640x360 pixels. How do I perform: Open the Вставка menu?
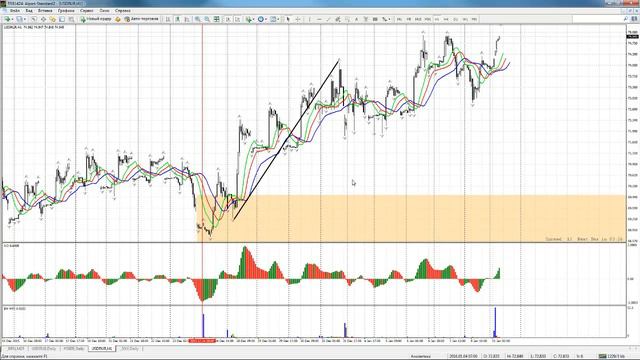tap(45, 11)
